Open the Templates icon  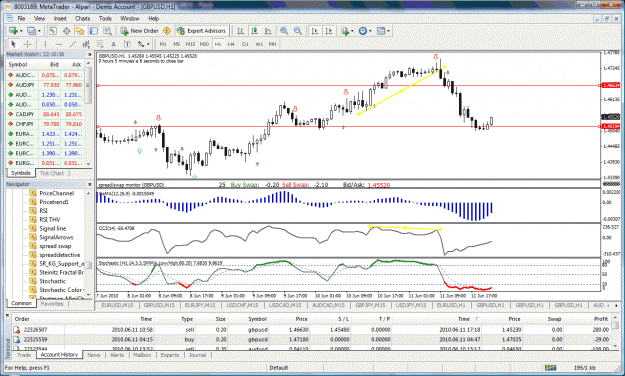(x=381, y=31)
